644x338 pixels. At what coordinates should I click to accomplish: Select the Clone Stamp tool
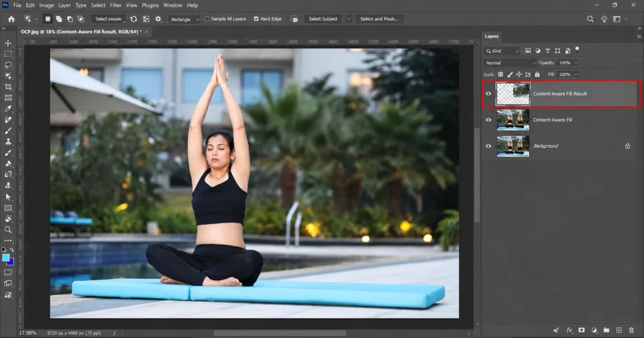coord(8,141)
